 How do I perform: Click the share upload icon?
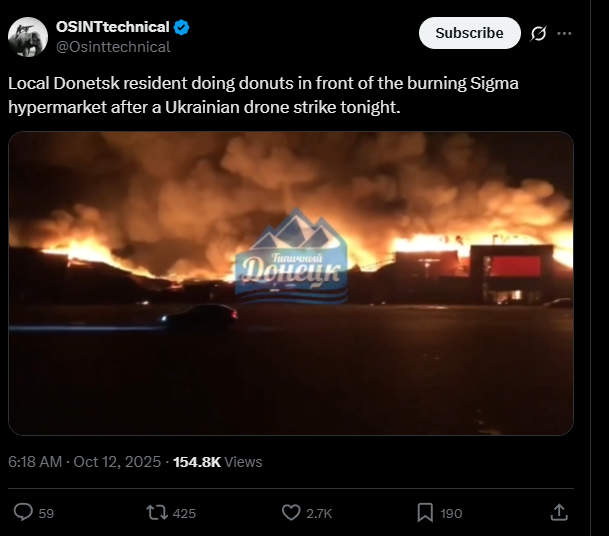[x=559, y=512]
